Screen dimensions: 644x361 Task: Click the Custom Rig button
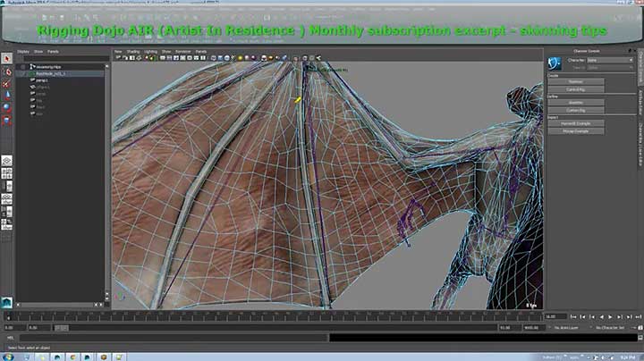click(x=576, y=110)
